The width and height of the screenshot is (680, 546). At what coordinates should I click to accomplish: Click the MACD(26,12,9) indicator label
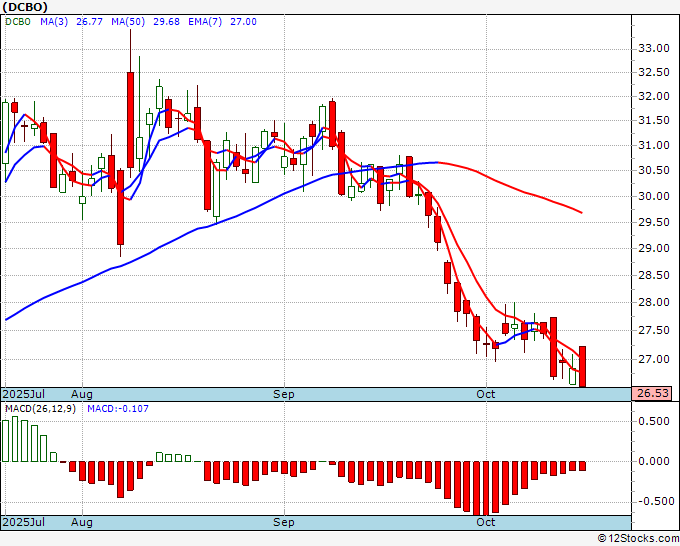click(40, 409)
